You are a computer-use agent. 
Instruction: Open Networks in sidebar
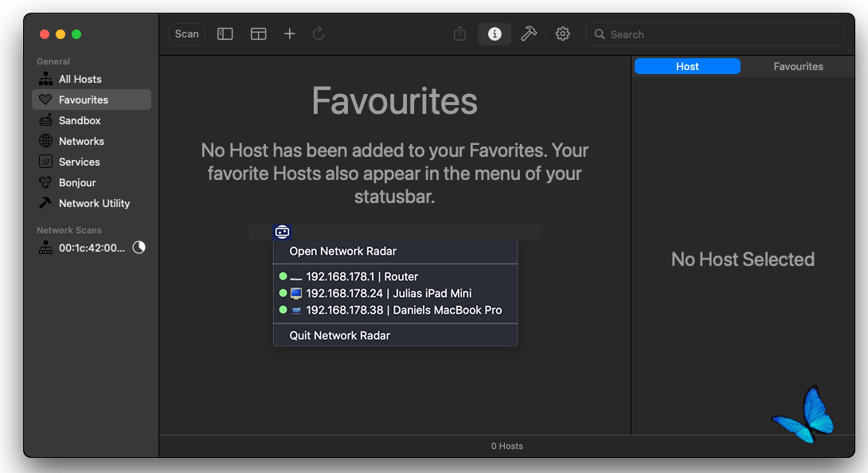[92, 141]
